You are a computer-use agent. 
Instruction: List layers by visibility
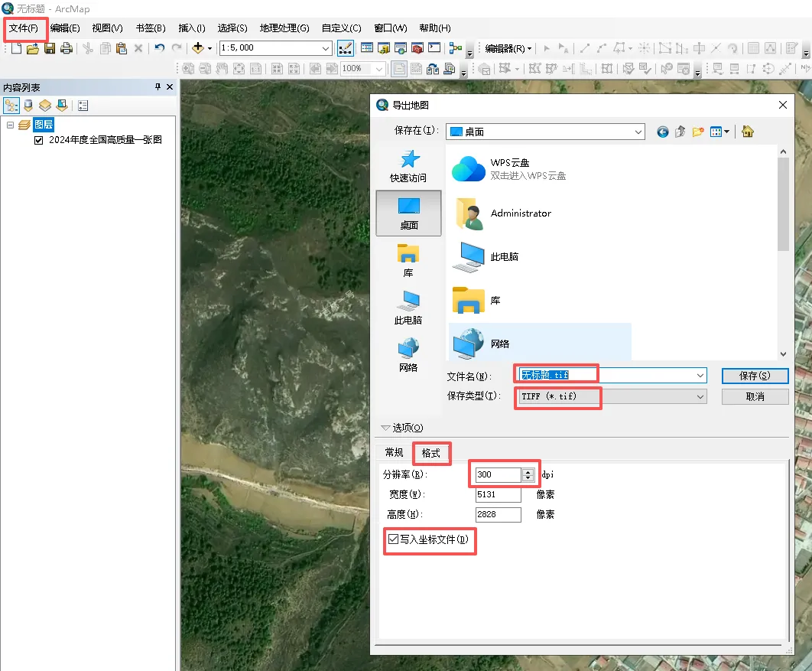click(45, 106)
